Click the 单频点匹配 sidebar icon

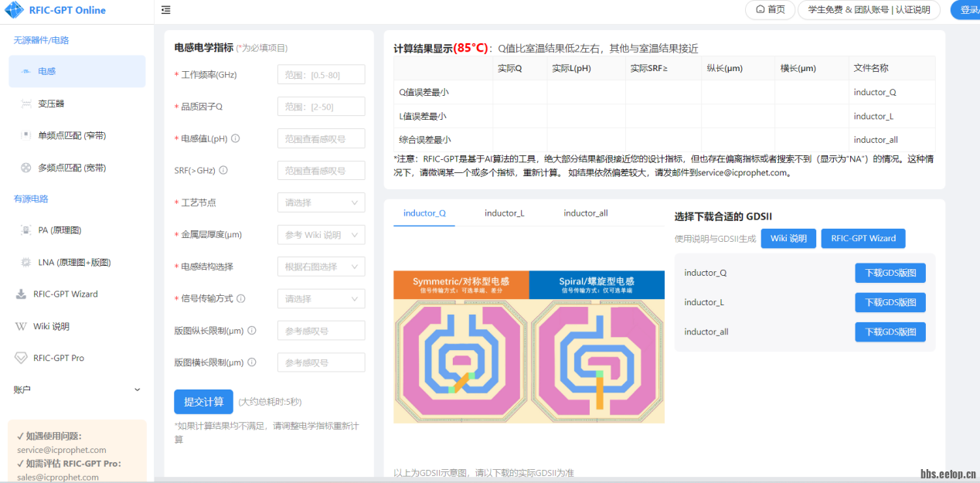(26, 135)
